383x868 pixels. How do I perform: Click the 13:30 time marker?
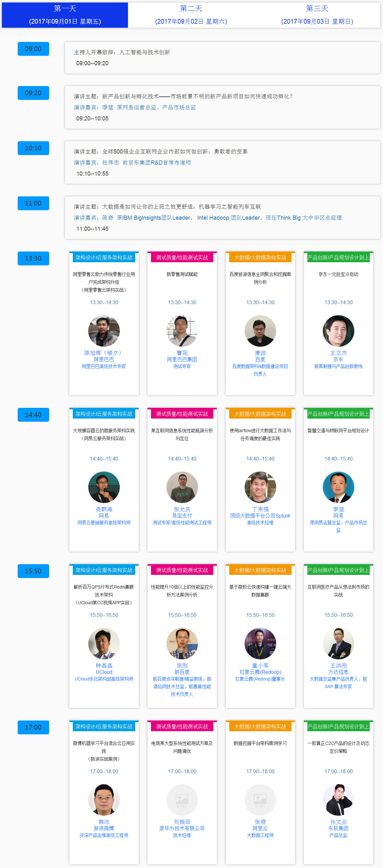click(x=33, y=258)
